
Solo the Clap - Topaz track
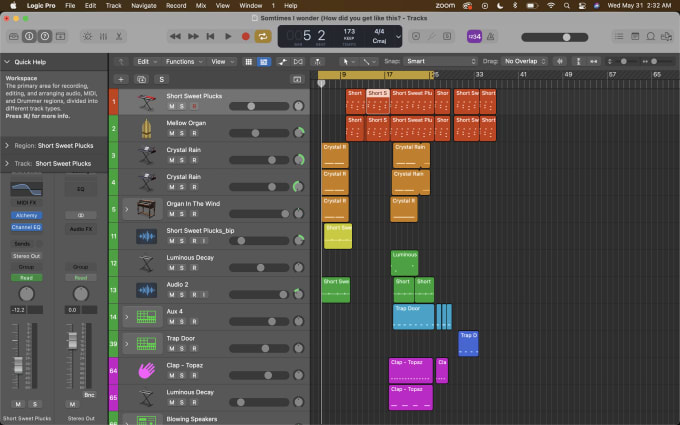182,375
